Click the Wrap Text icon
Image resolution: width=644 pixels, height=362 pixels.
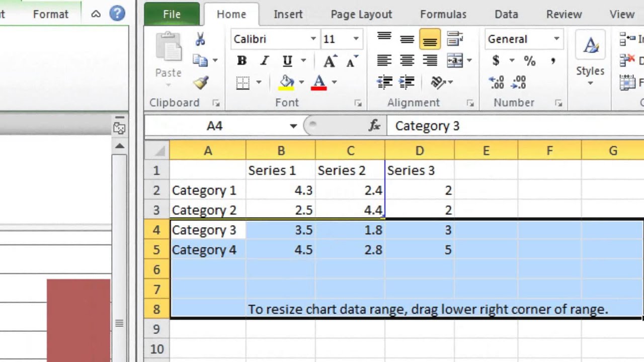pyautogui.click(x=455, y=39)
